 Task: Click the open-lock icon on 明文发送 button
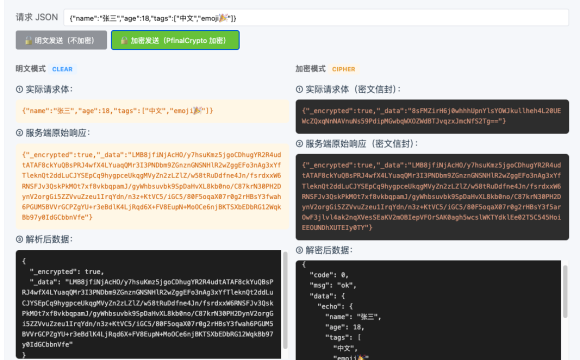28,41
